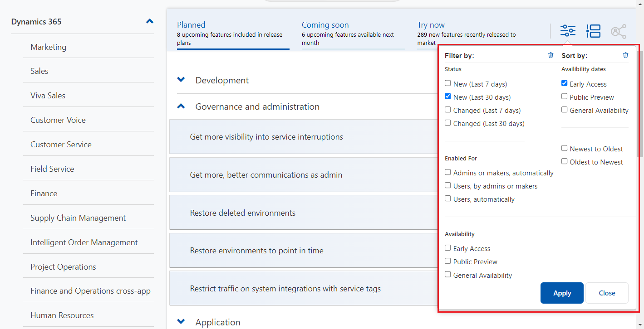
Task: Expand the Application section chevron
Action: tap(181, 321)
